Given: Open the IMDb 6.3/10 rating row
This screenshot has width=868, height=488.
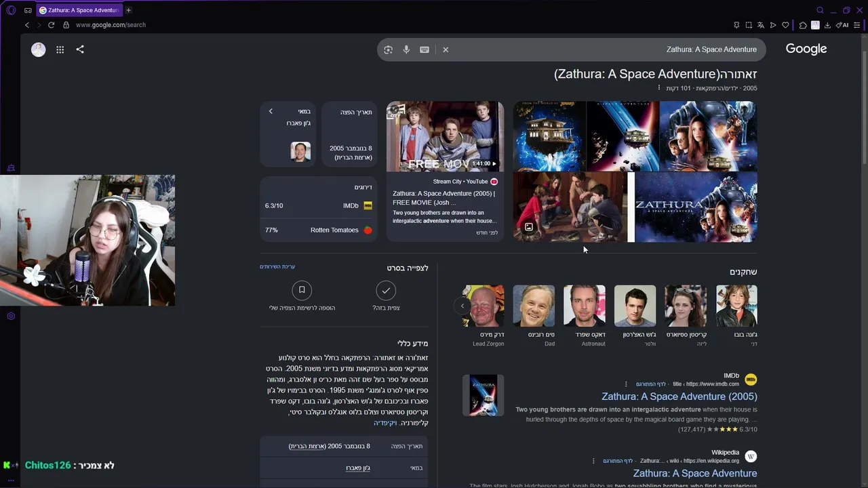Looking at the screenshot, I should click(319, 205).
